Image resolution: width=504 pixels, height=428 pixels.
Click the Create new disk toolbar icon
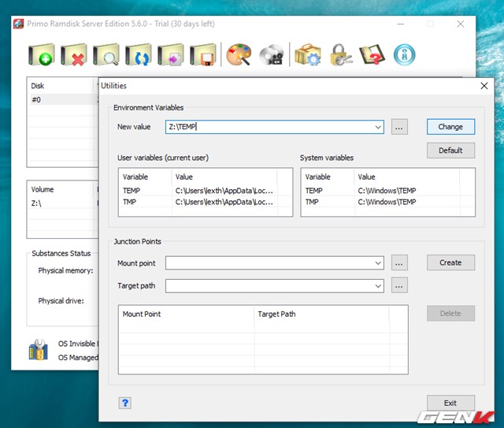tap(42, 54)
